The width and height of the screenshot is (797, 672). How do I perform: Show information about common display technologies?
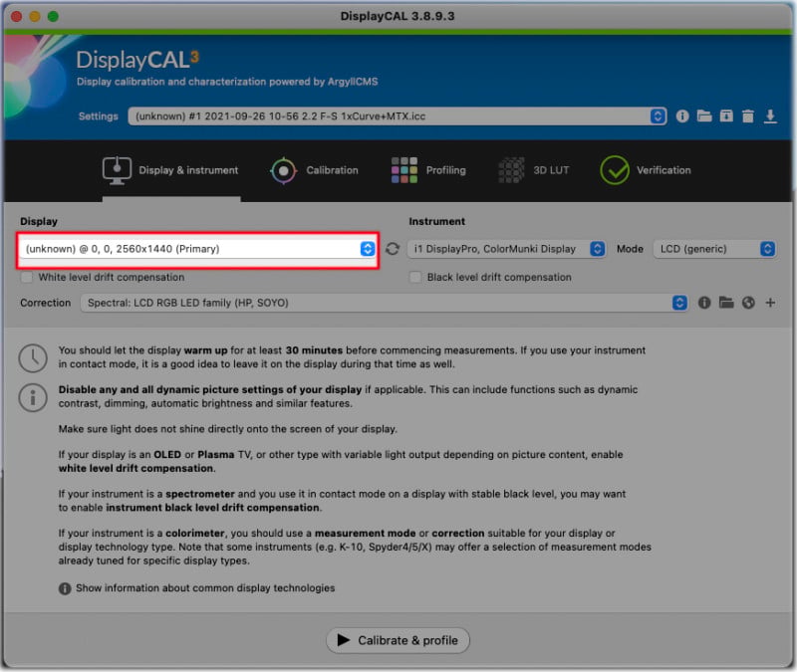(x=205, y=588)
